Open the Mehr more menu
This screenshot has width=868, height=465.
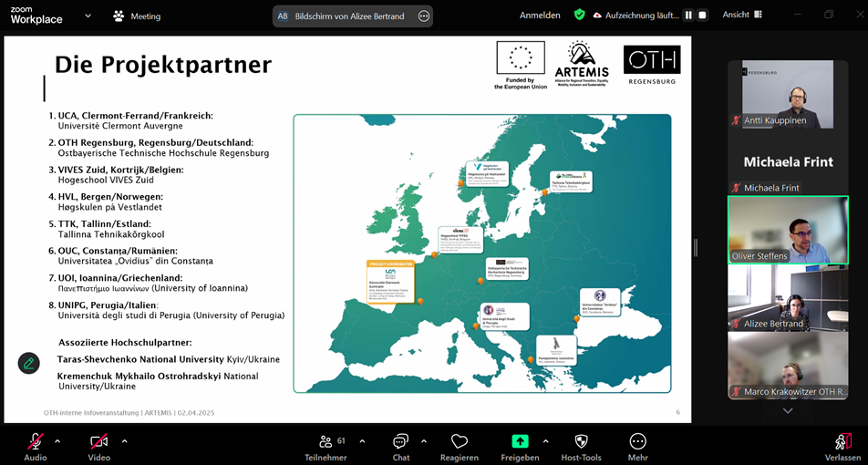(x=637, y=447)
